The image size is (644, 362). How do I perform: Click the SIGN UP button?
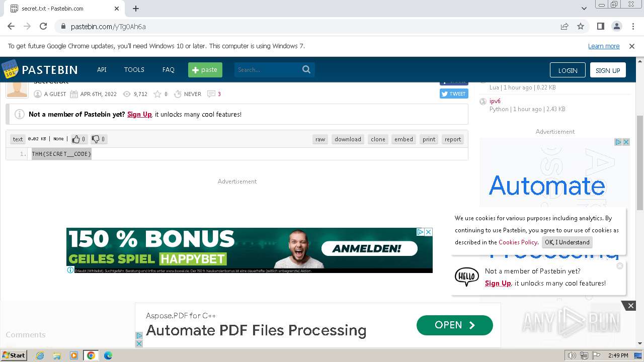tap(608, 70)
